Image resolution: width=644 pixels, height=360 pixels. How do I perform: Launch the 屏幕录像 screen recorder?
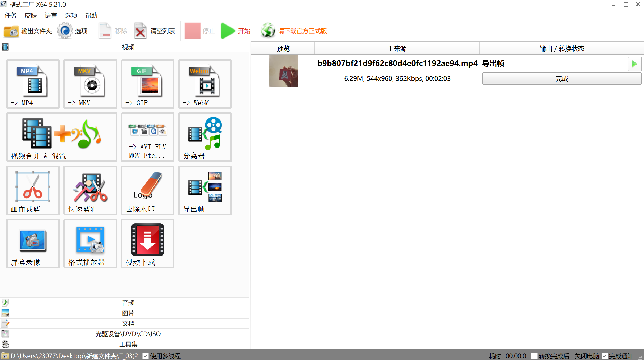coord(33,243)
